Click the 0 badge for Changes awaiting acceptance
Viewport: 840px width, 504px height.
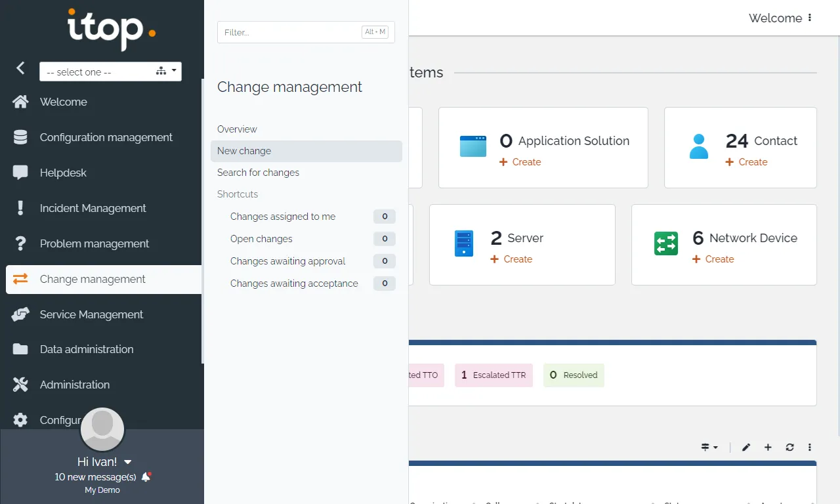tap(385, 283)
